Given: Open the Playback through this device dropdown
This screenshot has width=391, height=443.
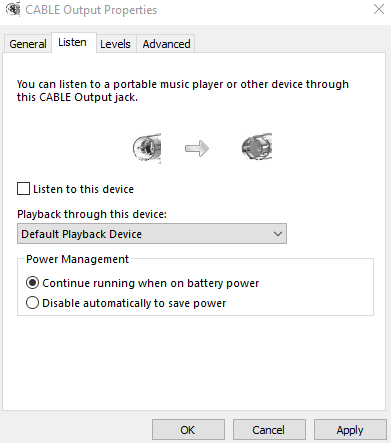Looking at the screenshot, I should coord(152,234).
